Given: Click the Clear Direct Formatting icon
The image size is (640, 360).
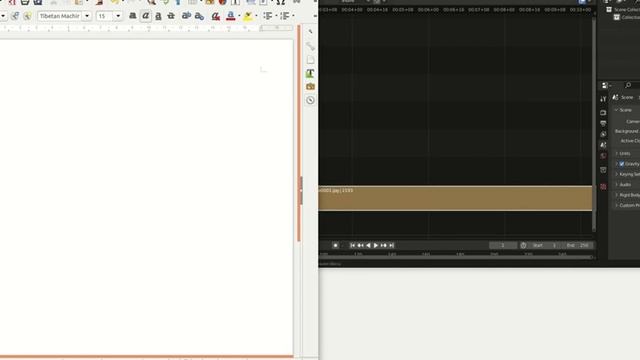Looking at the screenshot, I should (216, 16).
